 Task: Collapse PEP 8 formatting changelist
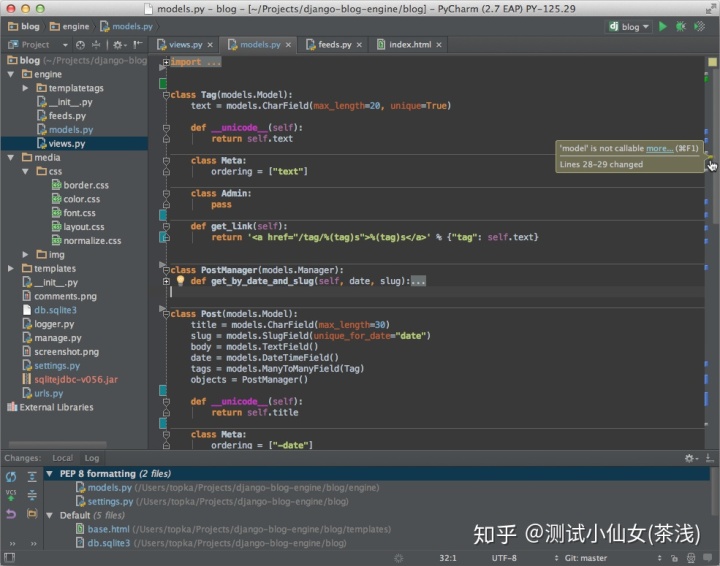(x=50, y=474)
